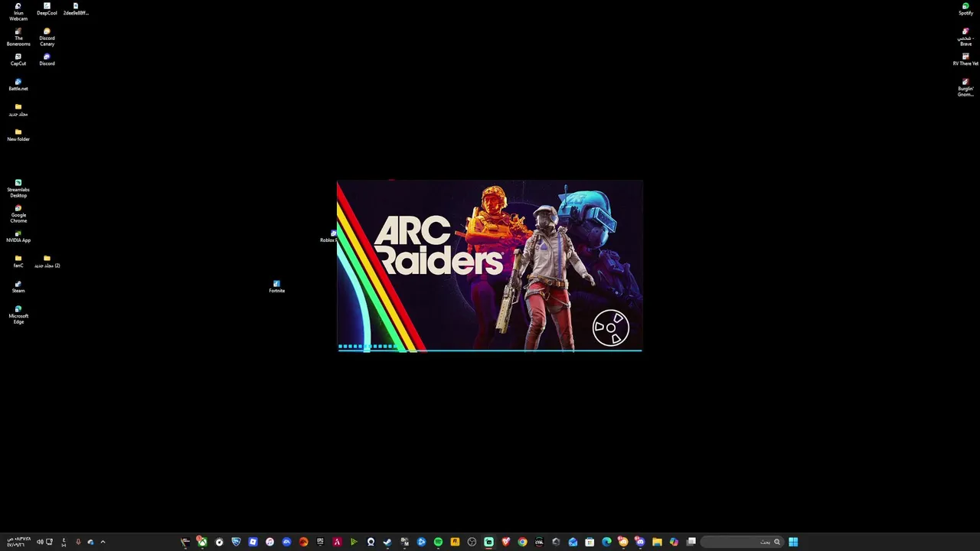Image resolution: width=980 pixels, height=551 pixels.
Task: Click the ARC Raiders splash screen image
Action: tap(489, 266)
